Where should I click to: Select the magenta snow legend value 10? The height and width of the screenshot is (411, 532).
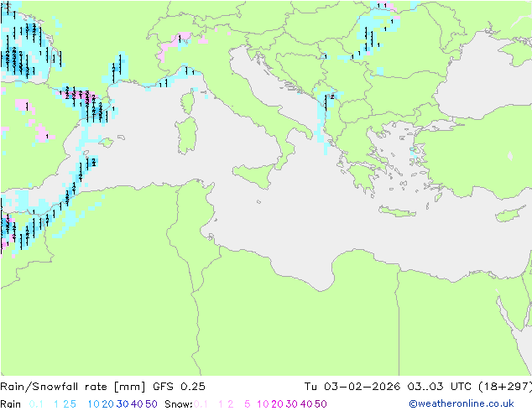263,404
